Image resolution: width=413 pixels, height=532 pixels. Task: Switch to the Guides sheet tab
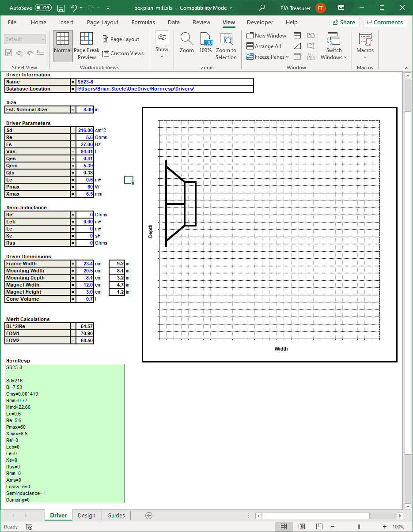click(x=116, y=515)
